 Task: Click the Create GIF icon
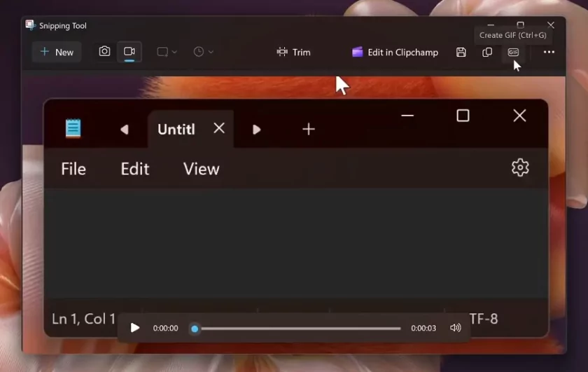point(513,52)
